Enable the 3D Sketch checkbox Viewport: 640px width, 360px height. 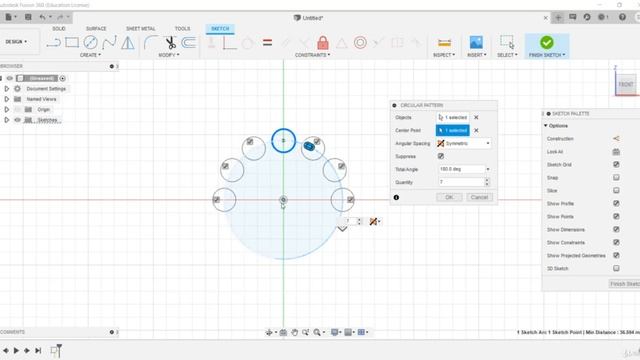click(x=616, y=268)
